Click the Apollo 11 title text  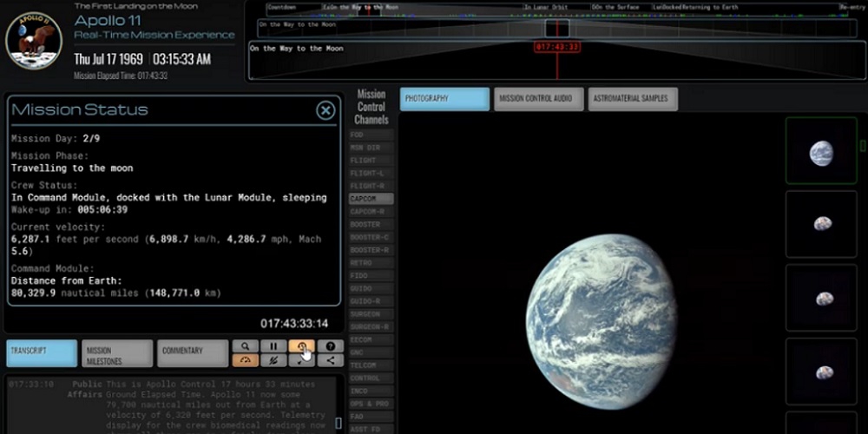tap(108, 21)
